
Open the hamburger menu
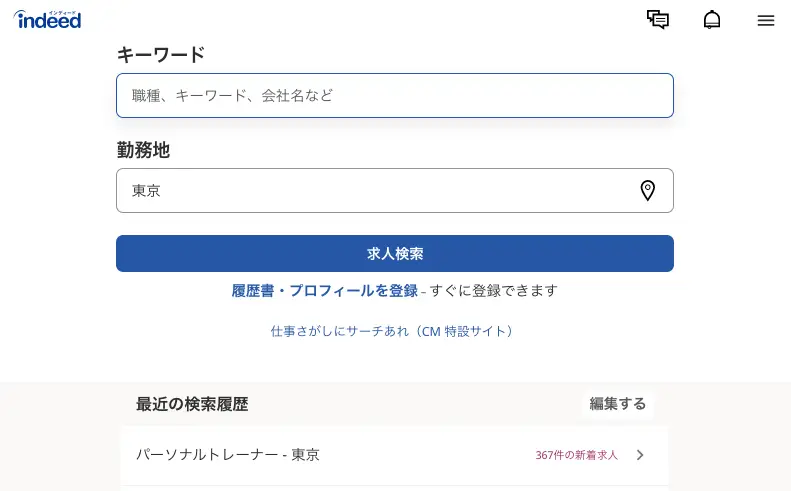(766, 20)
